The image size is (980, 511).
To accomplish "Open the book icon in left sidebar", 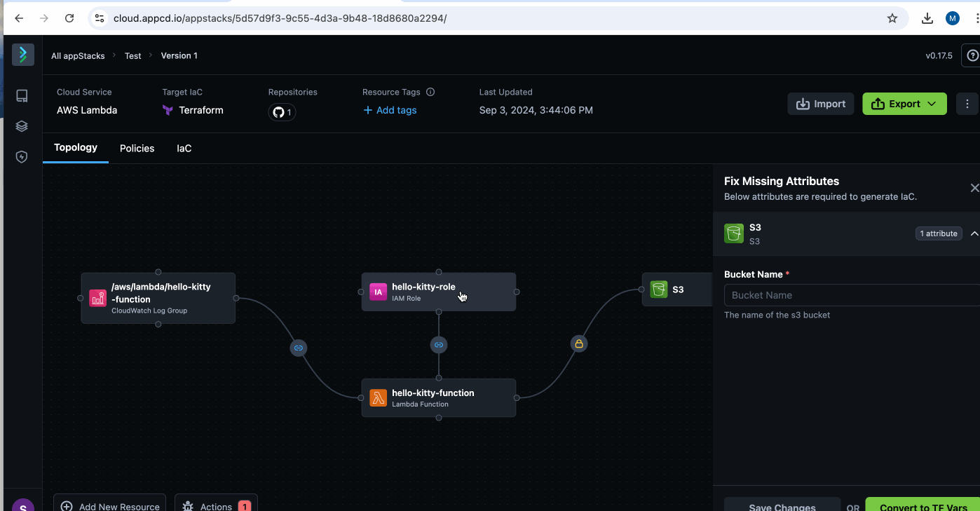I will click(22, 96).
